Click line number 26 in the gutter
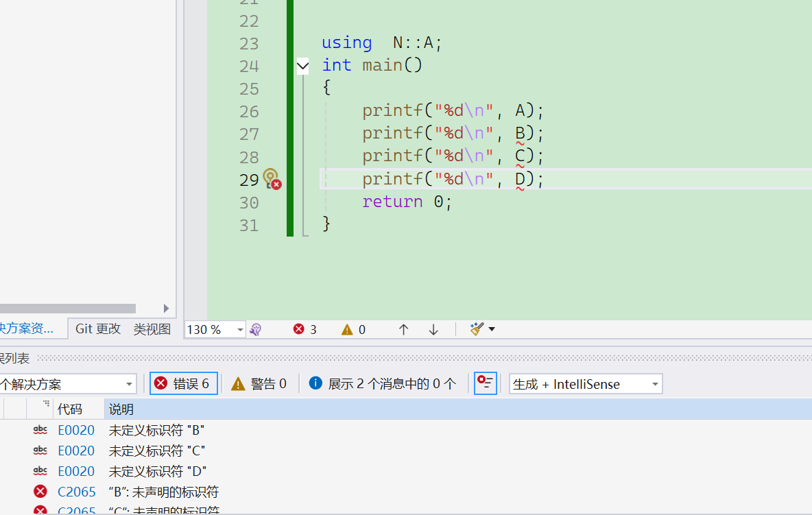Screen dimensions: 812x515 pos(249,111)
